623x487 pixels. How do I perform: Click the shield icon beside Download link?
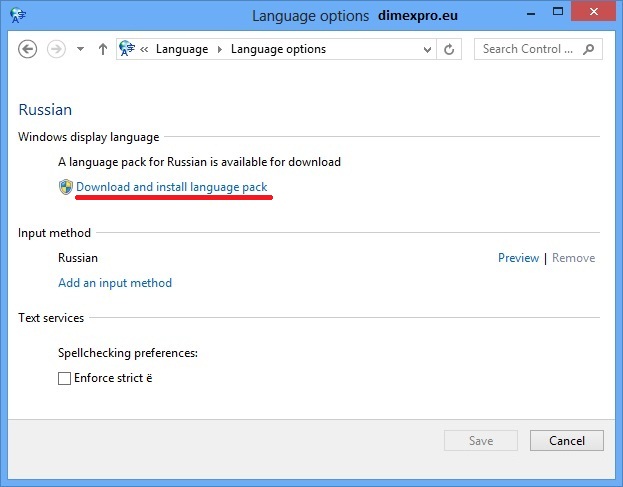(66, 187)
